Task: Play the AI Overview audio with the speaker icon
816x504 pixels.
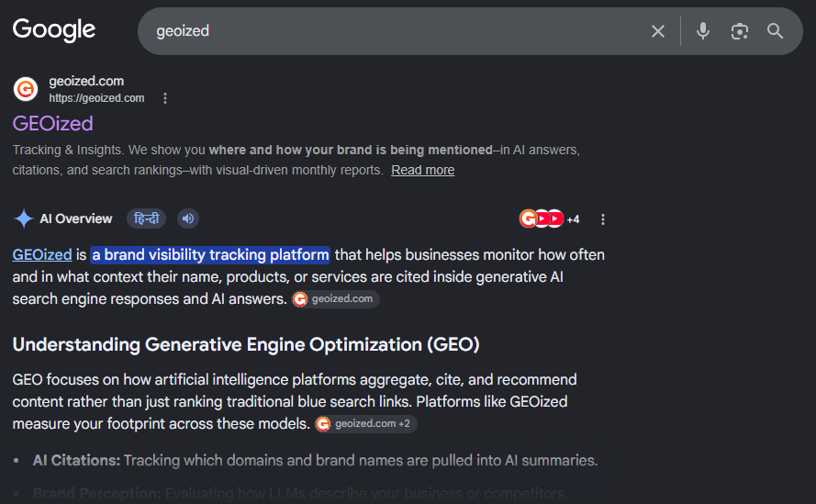Action: point(188,218)
